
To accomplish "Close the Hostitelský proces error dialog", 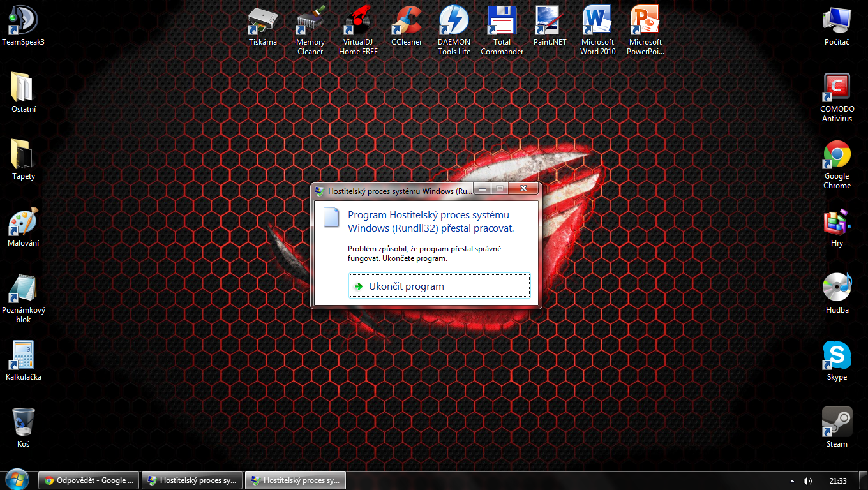I will click(x=524, y=189).
